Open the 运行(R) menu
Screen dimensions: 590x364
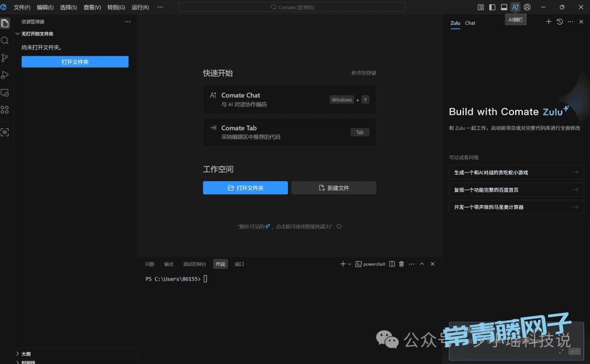pyautogui.click(x=140, y=7)
